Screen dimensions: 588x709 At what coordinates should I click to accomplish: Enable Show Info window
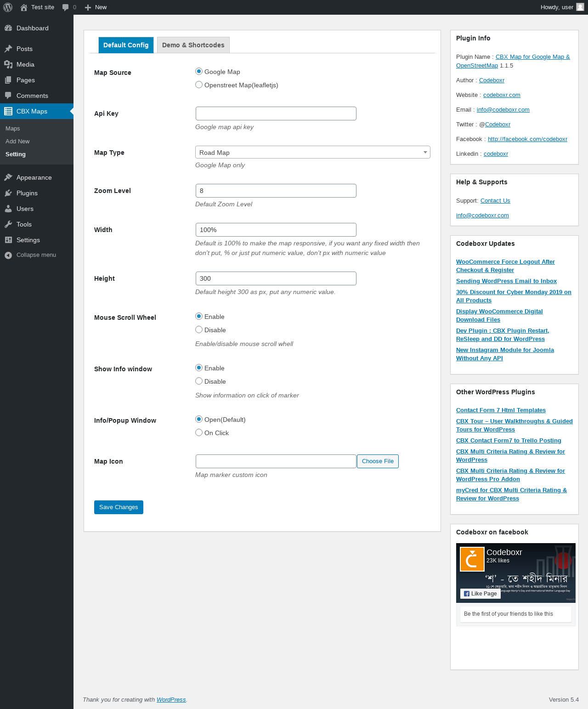(199, 368)
